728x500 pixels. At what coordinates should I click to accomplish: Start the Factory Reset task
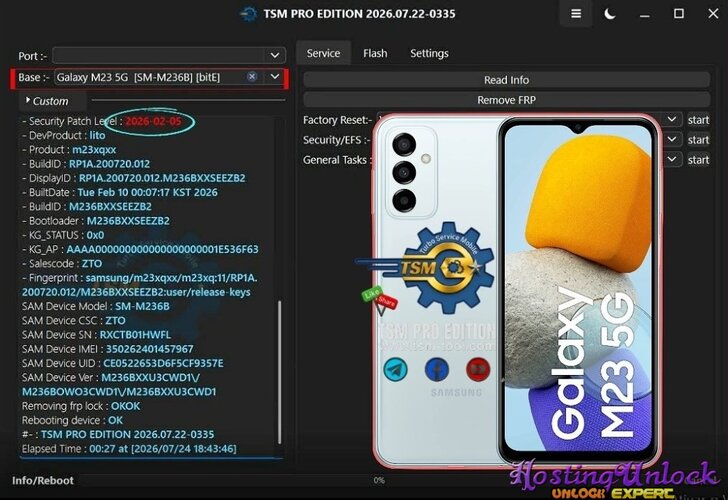pos(698,120)
